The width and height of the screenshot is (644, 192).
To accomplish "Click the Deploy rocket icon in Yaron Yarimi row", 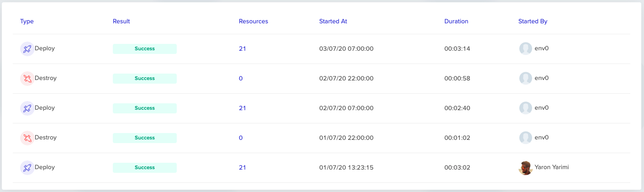I will [x=27, y=168].
